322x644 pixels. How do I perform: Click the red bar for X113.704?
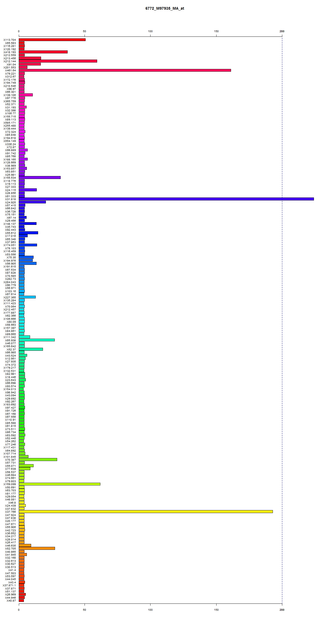pos(52,40)
